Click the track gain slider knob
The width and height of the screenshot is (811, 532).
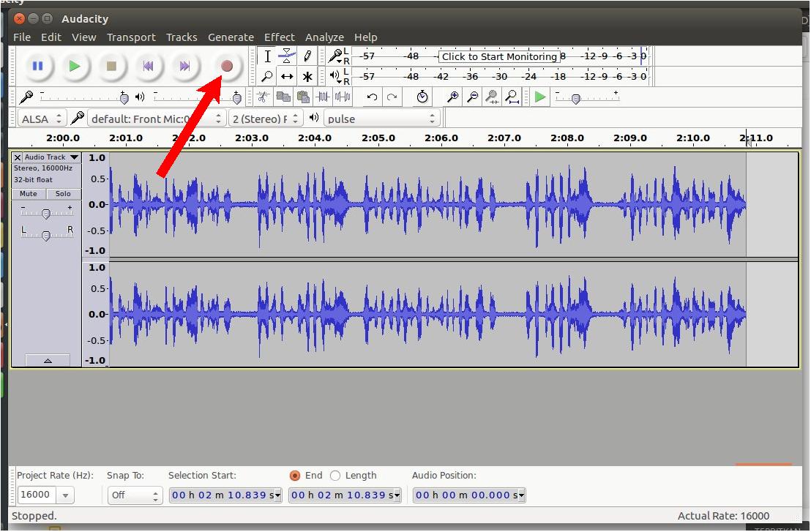click(46, 214)
